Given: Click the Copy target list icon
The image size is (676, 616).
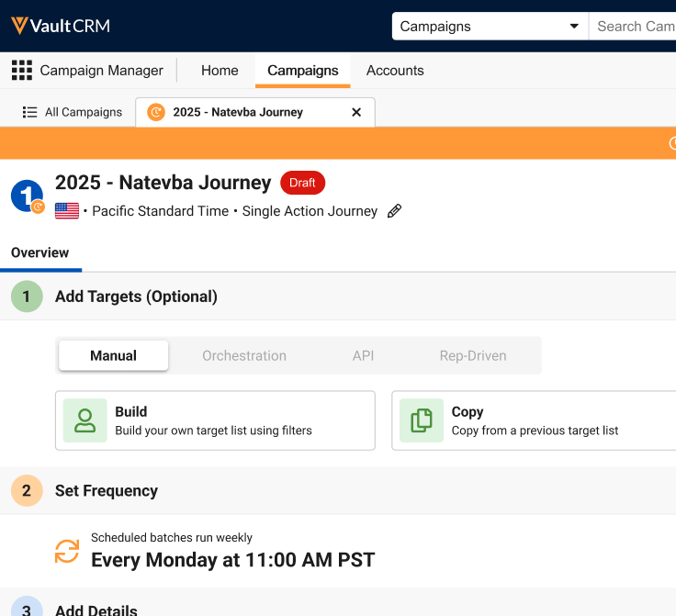Looking at the screenshot, I should (x=422, y=420).
